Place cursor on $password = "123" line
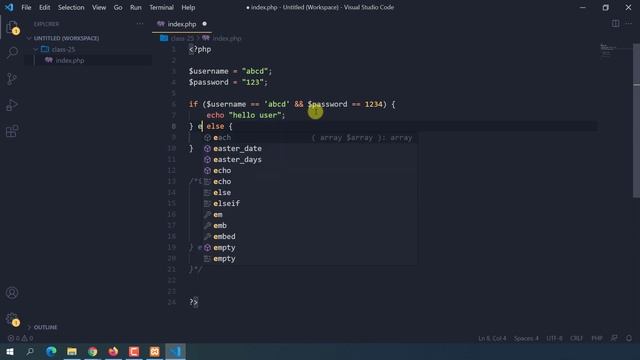The image size is (640, 360). tap(228, 82)
